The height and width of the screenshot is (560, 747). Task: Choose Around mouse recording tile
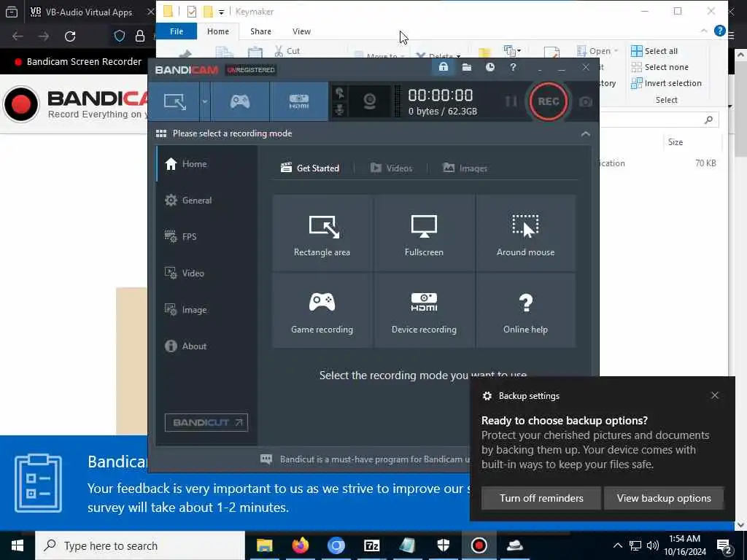coord(525,233)
